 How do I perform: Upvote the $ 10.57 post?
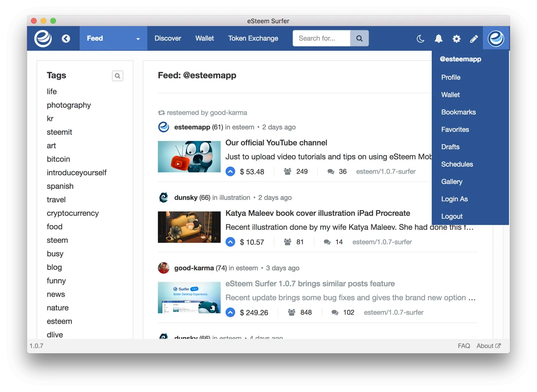(230, 242)
